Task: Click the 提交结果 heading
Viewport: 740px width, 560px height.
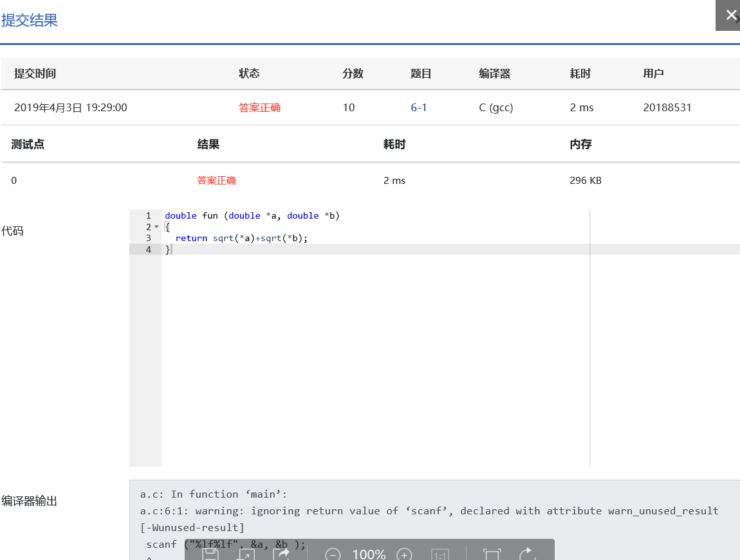Action: point(29,21)
